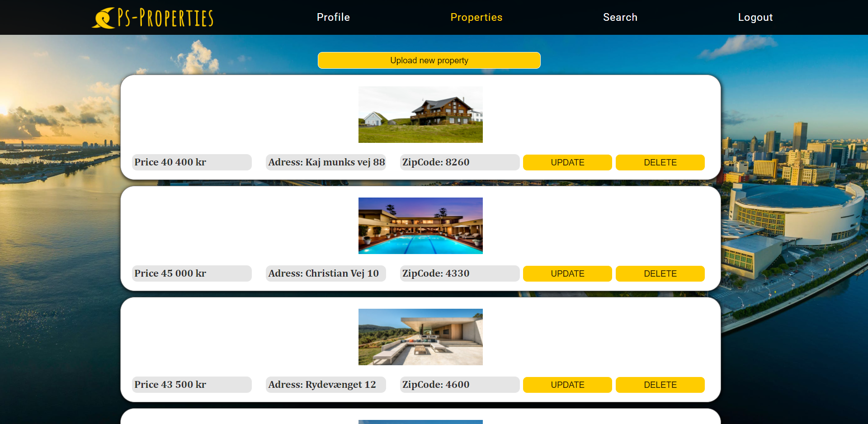
Task: Update the Kaj munks vej 88 property
Action: click(567, 162)
